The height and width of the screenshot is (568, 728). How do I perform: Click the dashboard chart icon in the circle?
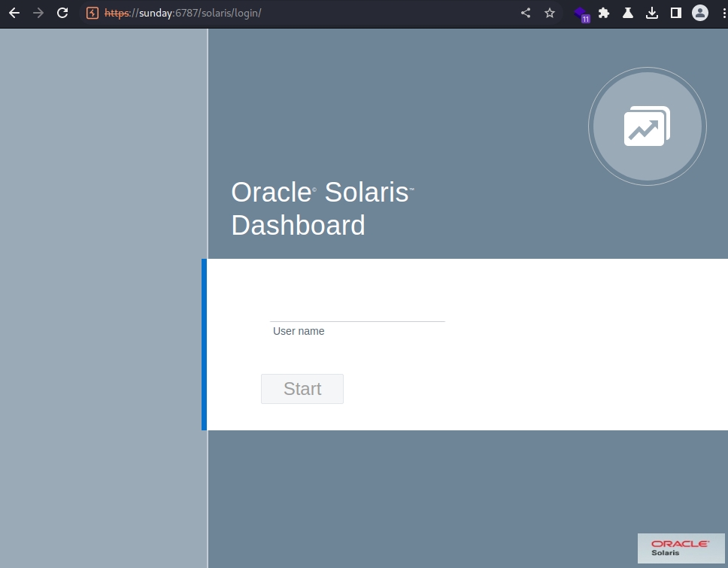pyautogui.click(x=648, y=126)
